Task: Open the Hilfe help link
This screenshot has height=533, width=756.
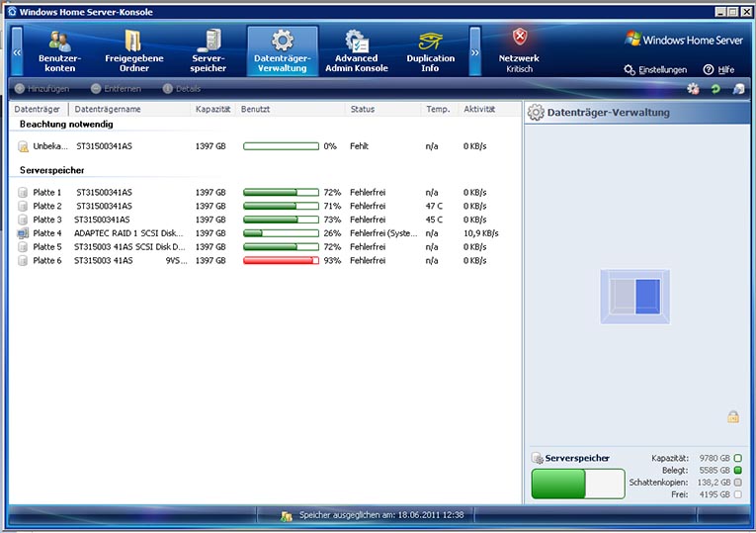Action: 718,70
